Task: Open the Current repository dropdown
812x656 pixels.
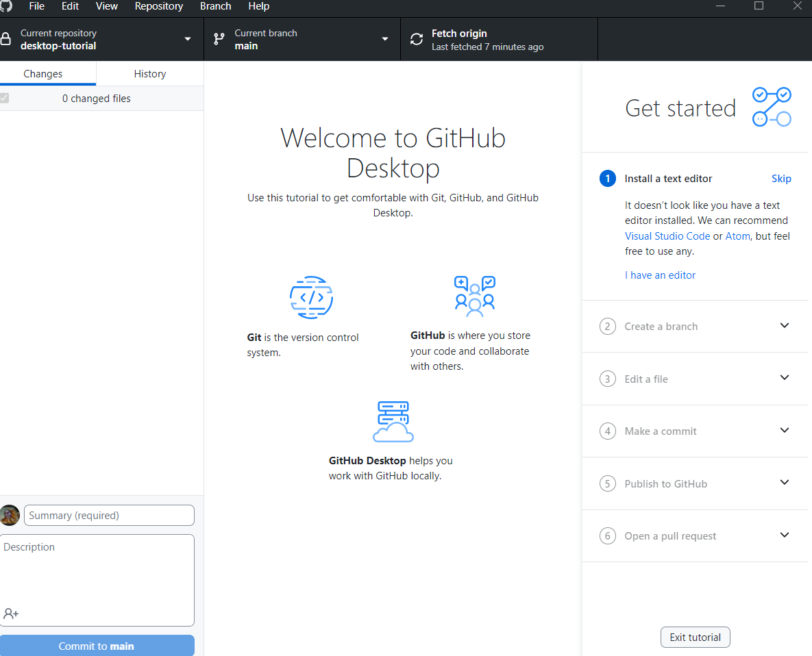Action: [x=101, y=39]
